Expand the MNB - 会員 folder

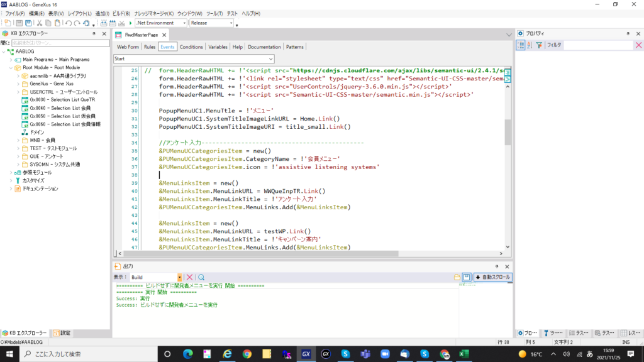point(18,140)
